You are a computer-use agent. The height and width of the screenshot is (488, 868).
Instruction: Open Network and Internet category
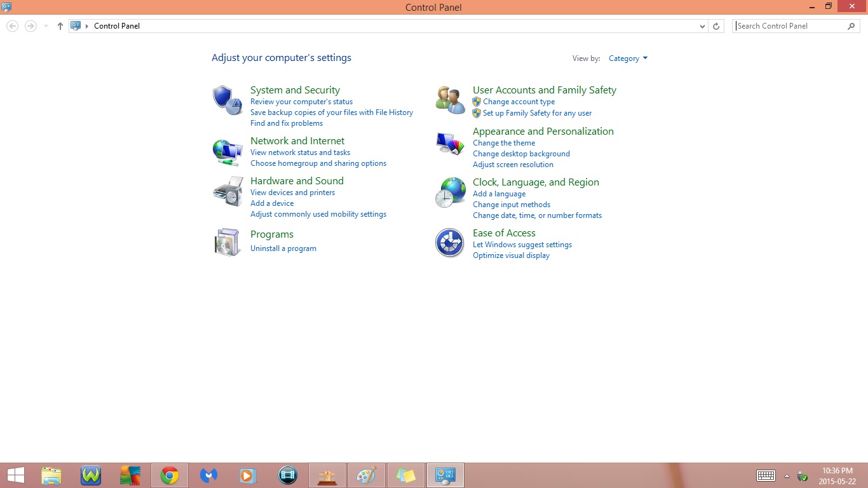click(297, 141)
